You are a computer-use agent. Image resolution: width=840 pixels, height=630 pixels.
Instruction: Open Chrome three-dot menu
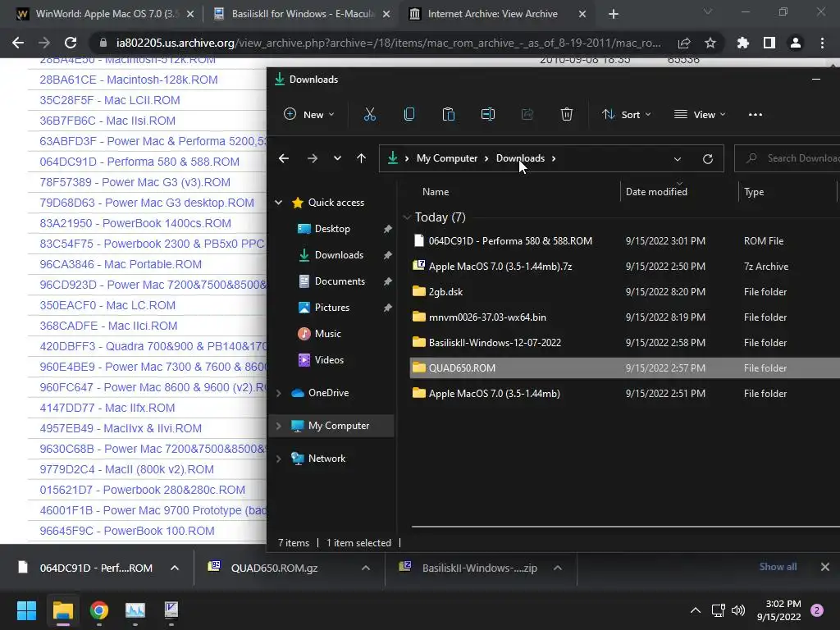point(822,43)
